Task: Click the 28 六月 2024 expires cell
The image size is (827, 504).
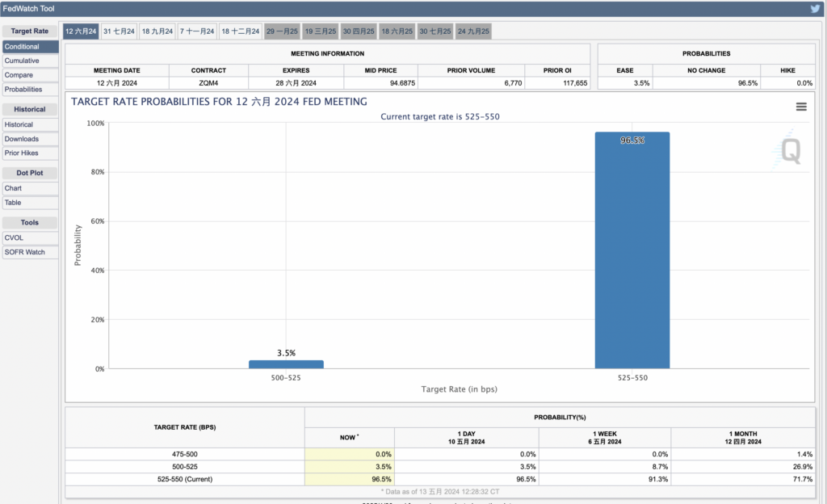Action: 296,82
